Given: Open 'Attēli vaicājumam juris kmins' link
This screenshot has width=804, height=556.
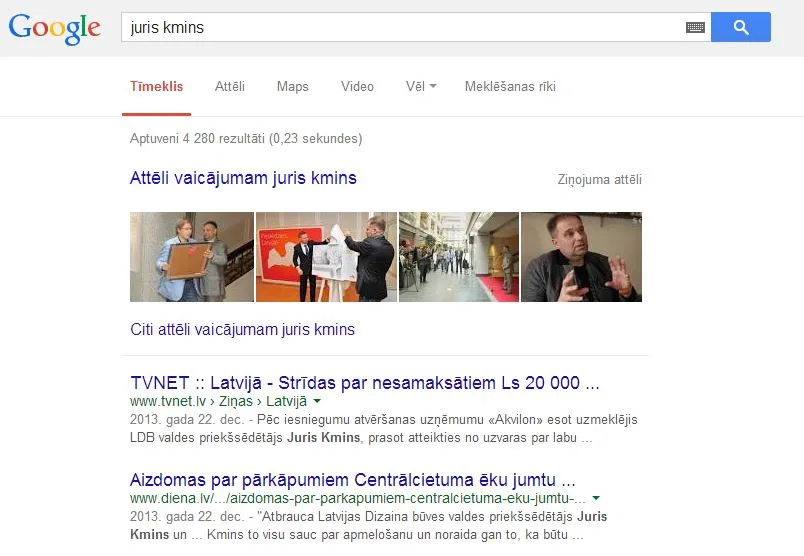Looking at the screenshot, I should pyautogui.click(x=243, y=178).
